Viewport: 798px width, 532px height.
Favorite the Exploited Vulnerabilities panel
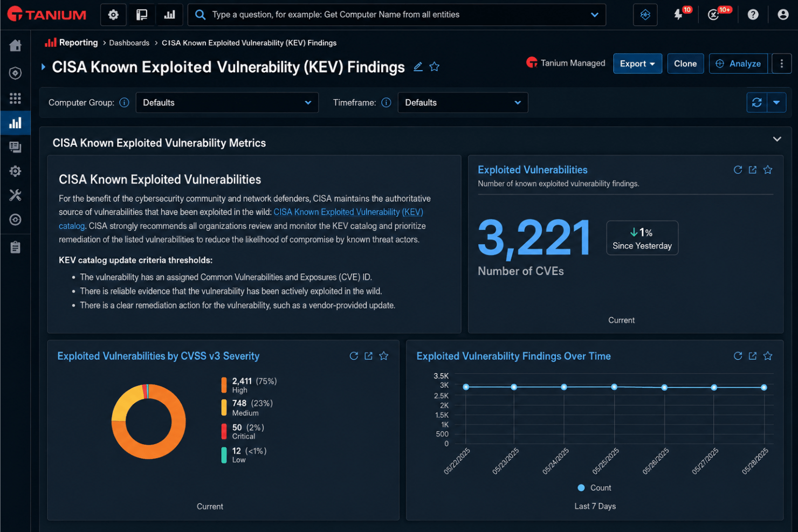[x=768, y=170]
